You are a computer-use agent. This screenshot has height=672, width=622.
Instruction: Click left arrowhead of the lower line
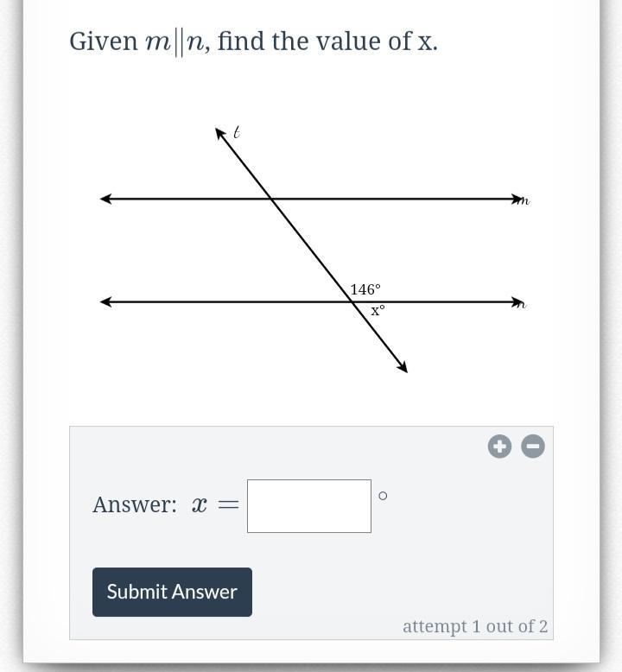click(x=105, y=302)
